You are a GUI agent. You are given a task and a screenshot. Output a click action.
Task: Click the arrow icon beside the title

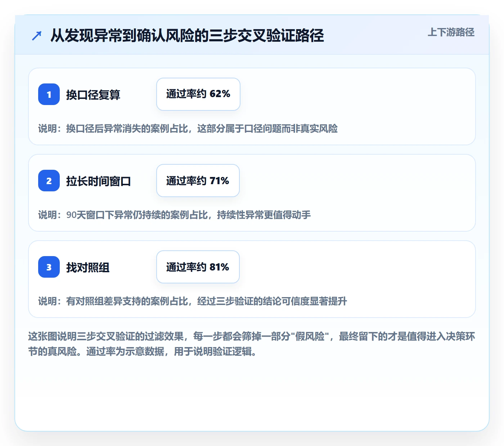pyautogui.click(x=37, y=36)
